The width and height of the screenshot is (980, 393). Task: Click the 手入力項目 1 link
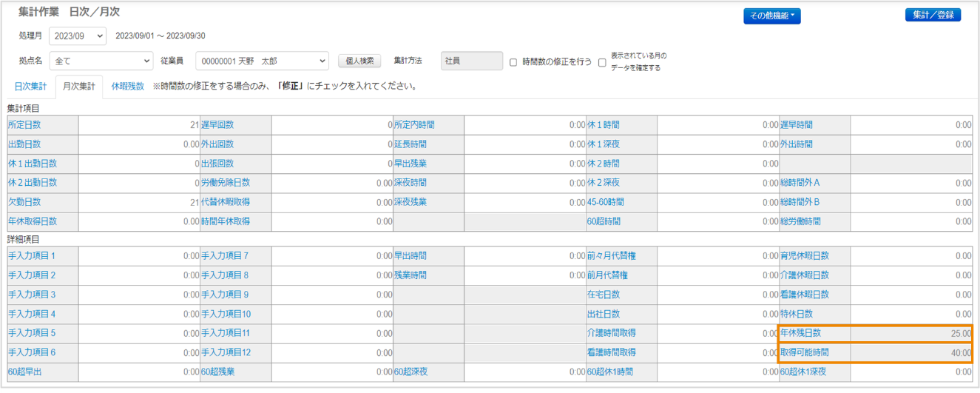tap(32, 256)
